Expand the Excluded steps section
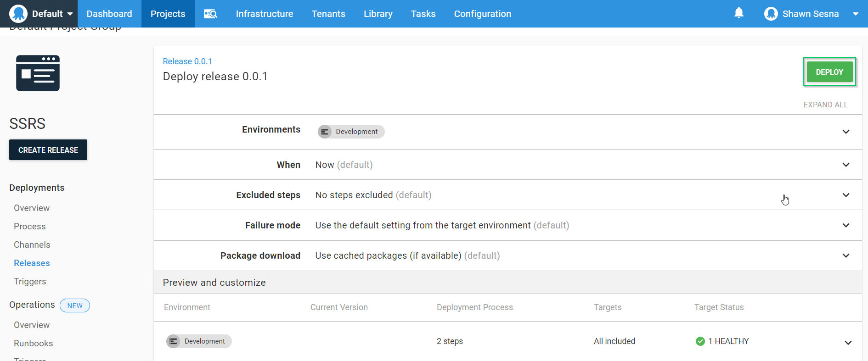The image size is (868, 361). [845, 195]
